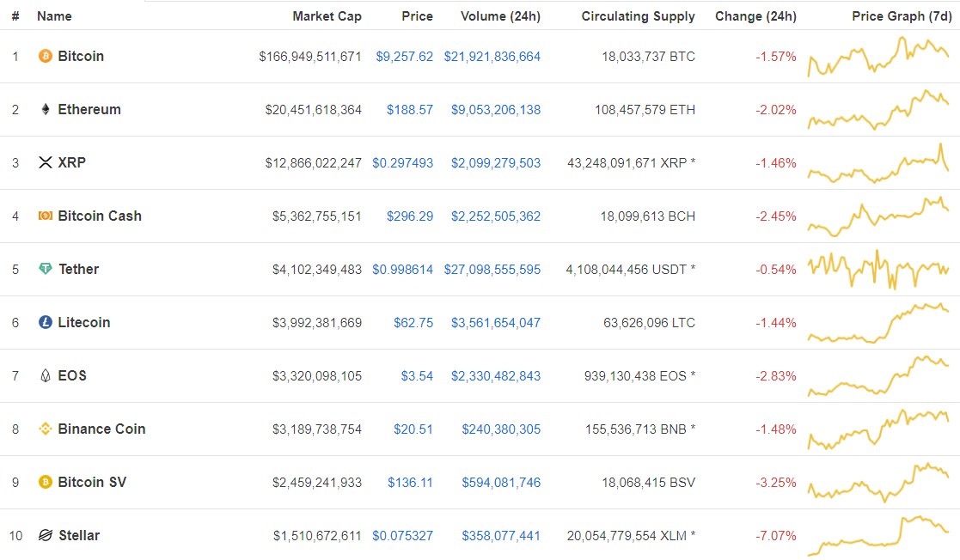960x560 pixels.
Task: Open Ethereum 7-day price graph
Action: tap(878, 110)
